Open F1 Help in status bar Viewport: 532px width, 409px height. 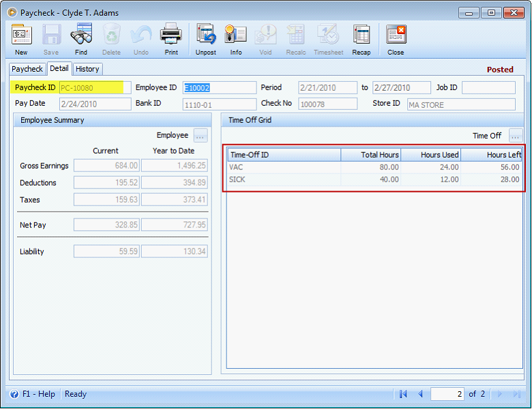[x=33, y=394]
